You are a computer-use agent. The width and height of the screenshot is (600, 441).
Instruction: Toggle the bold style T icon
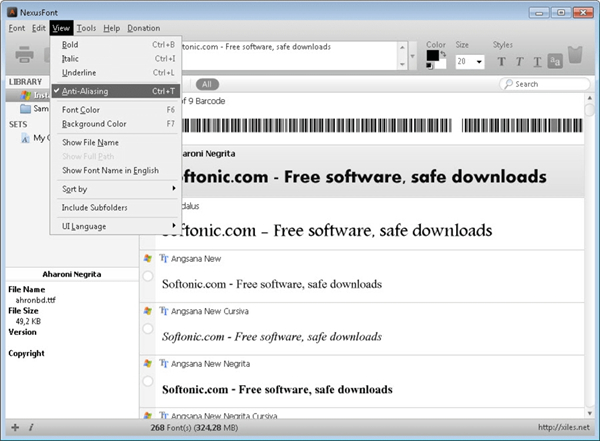pos(502,62)
